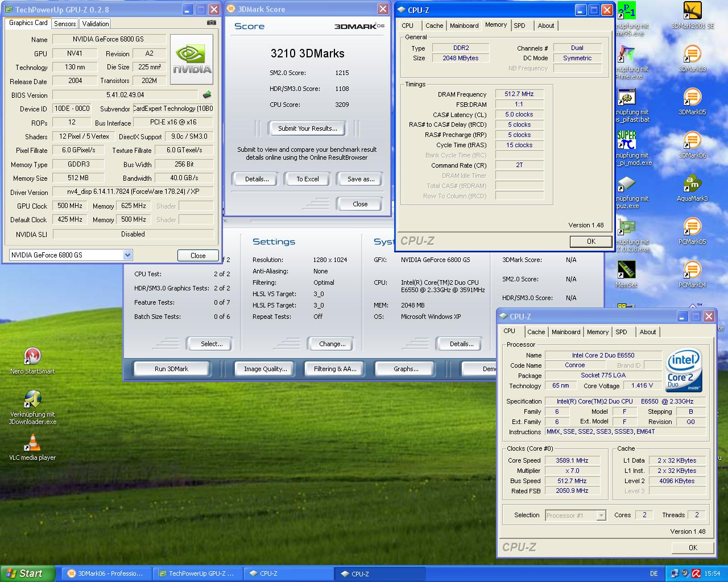Open the Prime.exe shortcut icon
The image size is (728, 582).
(626, 54)
